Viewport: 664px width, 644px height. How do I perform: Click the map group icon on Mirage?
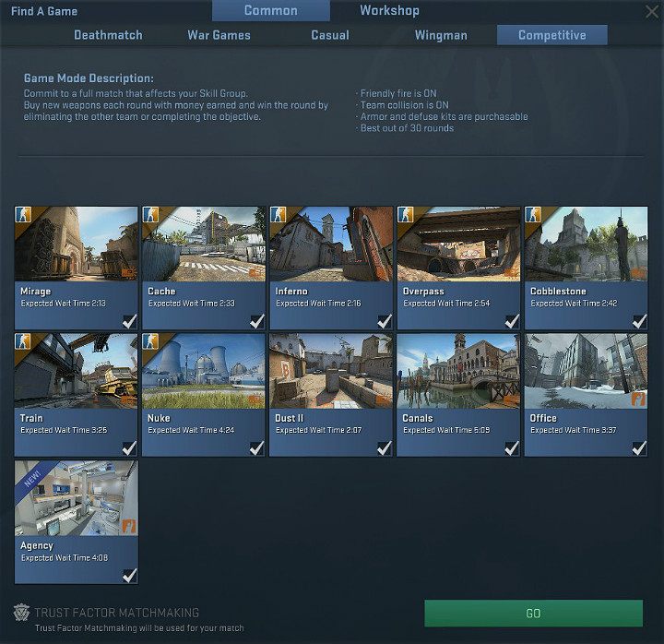pos(22,215)
